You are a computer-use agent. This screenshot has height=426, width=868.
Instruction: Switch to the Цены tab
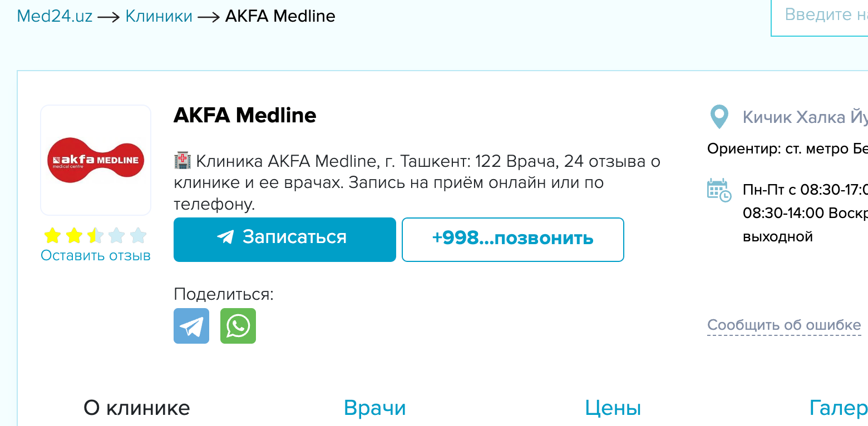pos(613,408)
